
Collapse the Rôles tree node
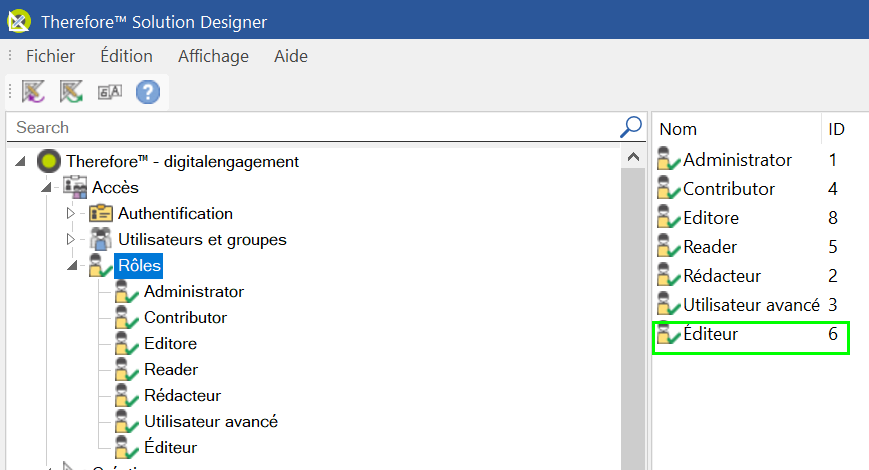pos(73,265)
